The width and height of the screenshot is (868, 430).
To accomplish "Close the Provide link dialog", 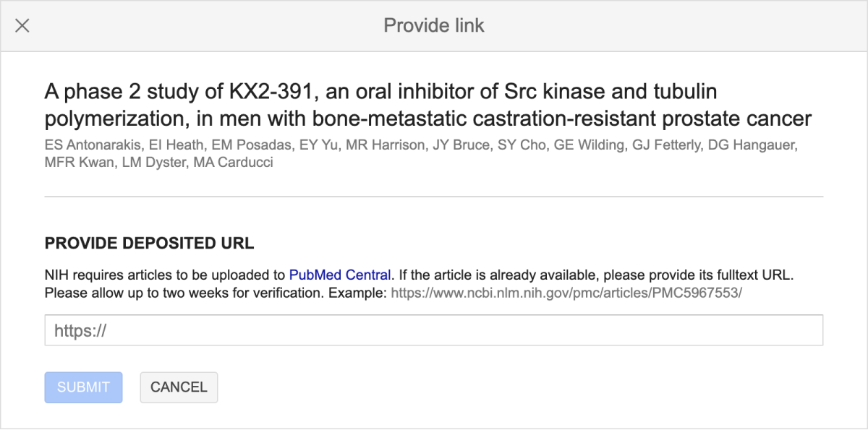I will pos(22,26).
